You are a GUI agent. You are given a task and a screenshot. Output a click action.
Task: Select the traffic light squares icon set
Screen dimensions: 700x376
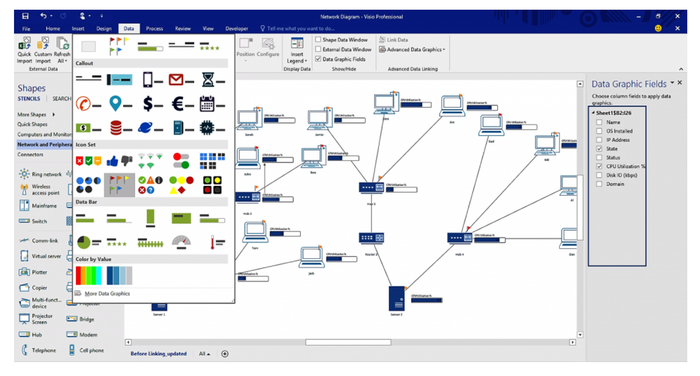click(212, 185)
